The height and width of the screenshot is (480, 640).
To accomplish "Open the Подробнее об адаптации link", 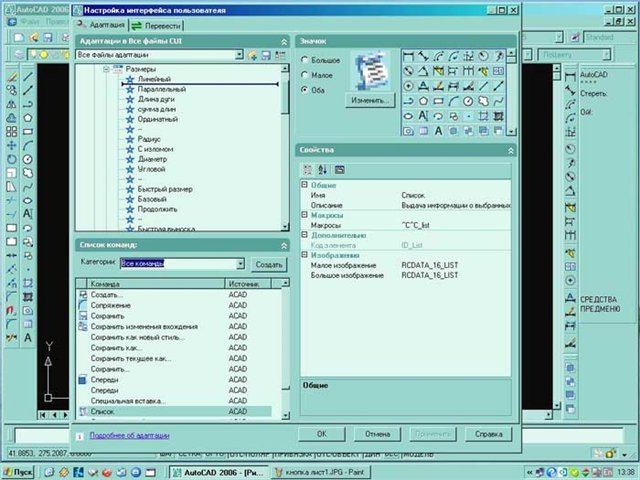I will click(x=129, y=436).
